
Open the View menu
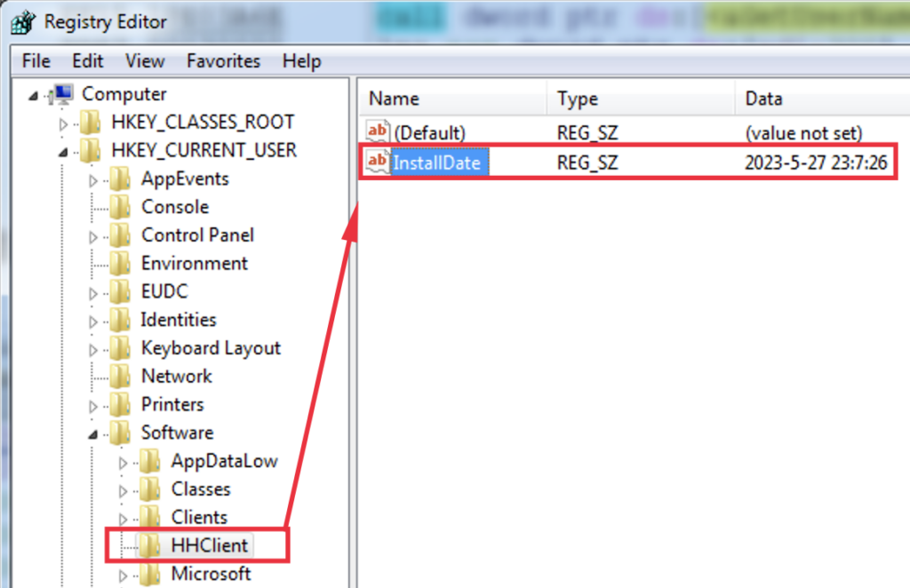144,60
